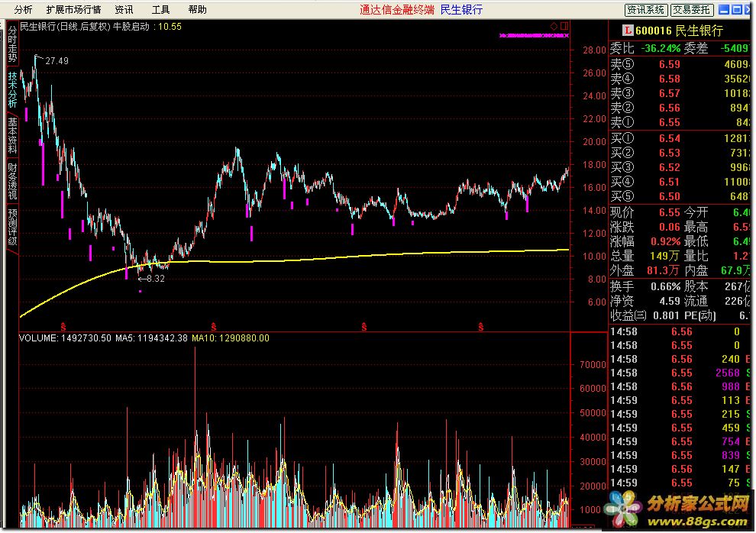Click the 涨幅 0.92% value
This screenshot has width=756, height=533.
[665, 241]
